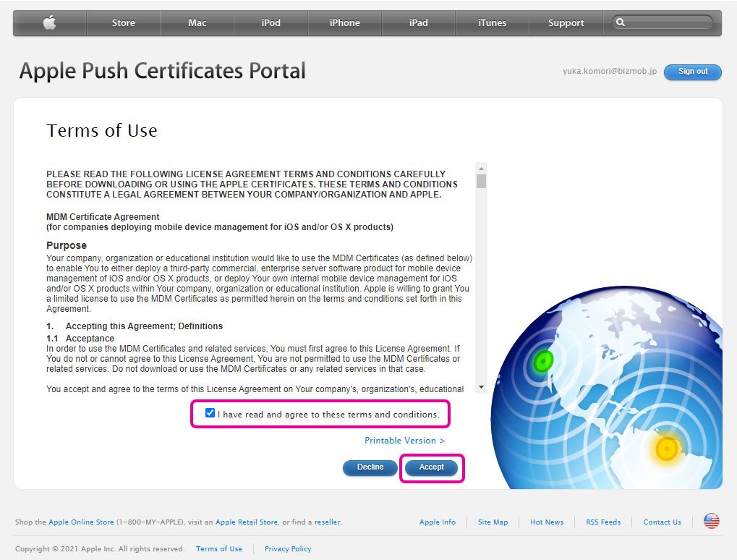Open the Apple Online Store link

point(81,522)
